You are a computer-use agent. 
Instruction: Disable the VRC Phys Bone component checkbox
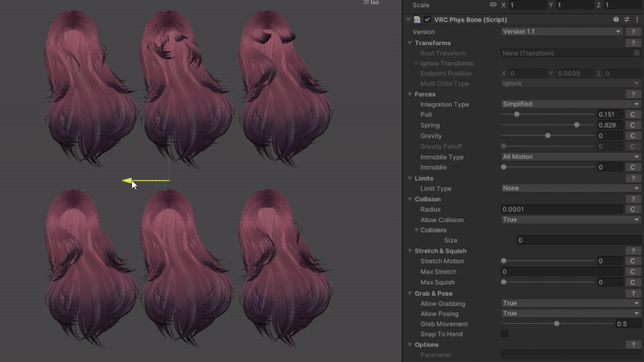(x=427, y=19)
